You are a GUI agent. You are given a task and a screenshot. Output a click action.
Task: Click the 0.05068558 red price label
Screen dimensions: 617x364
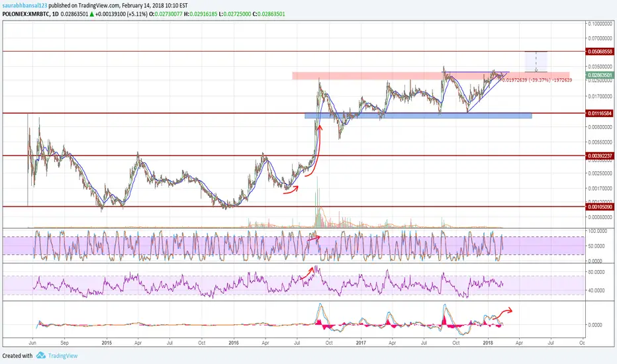[600, 52]
